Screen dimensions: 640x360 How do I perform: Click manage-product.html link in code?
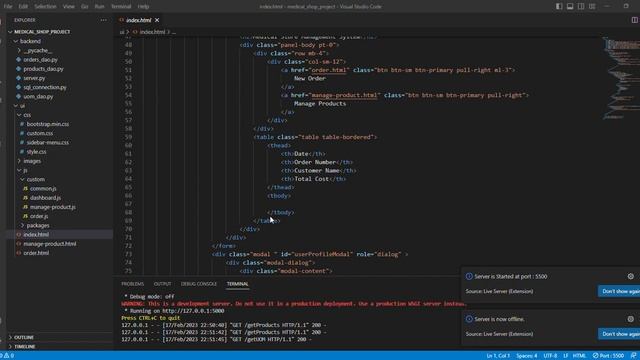click(344, 95)
